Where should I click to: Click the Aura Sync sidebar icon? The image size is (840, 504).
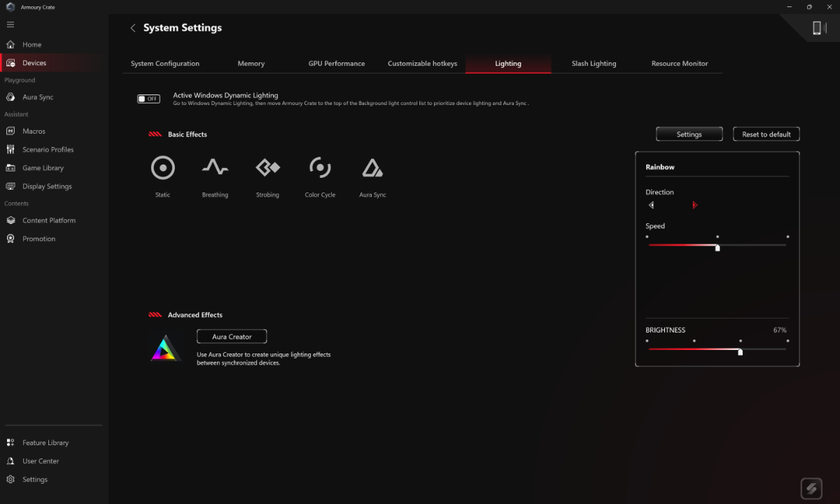(x=10, y=97)
